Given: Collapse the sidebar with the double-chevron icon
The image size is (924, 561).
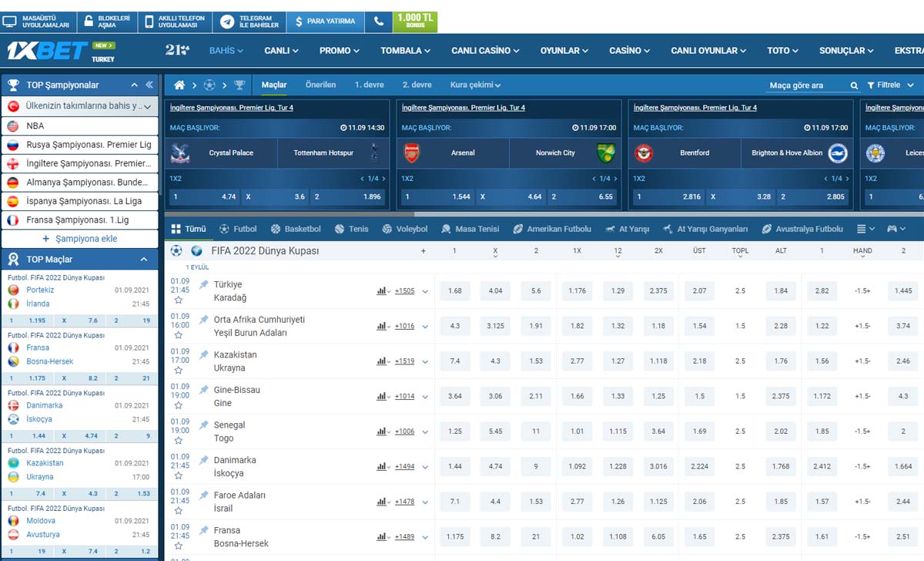Looking at the screenshot, I should pos(149,85).
